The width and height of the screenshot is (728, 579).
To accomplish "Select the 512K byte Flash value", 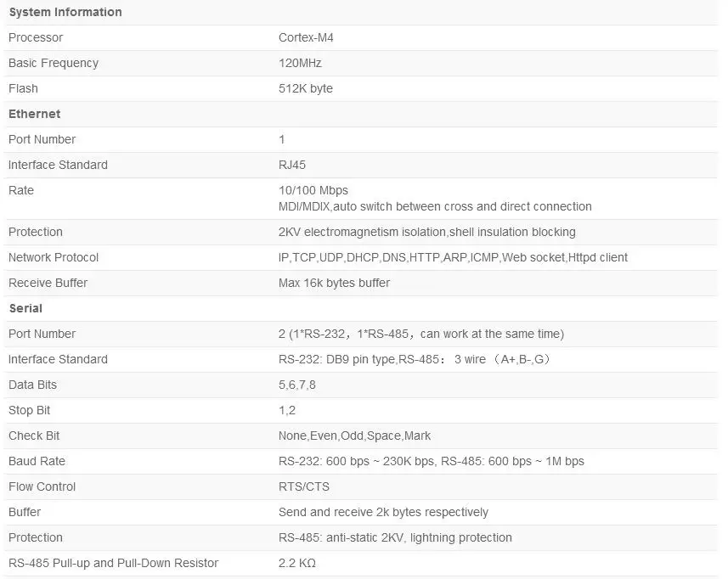I will 306,88.
